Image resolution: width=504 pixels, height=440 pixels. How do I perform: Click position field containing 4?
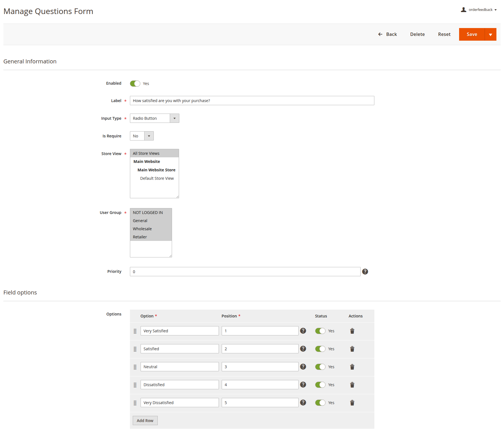tap(260, 385)
